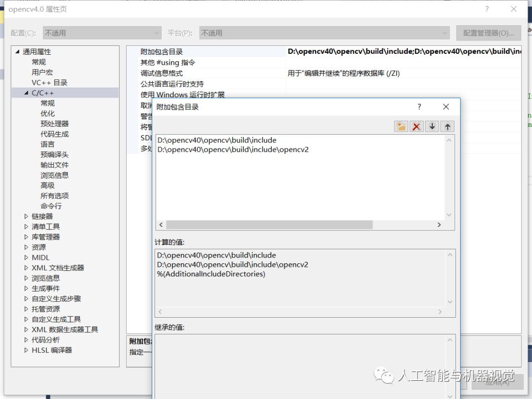Select 用户宏 tree item

(x=42, y=73)
